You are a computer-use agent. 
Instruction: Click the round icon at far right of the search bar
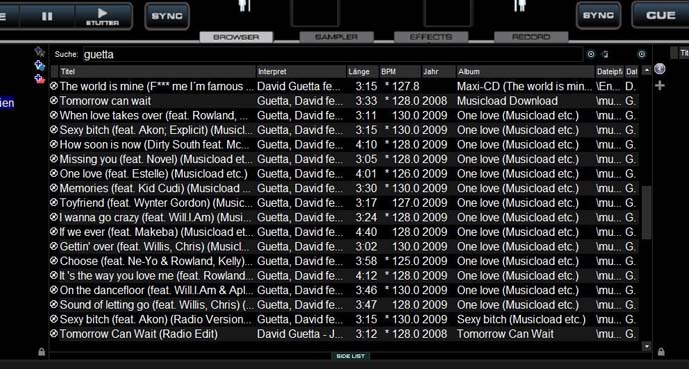point(642,54)
